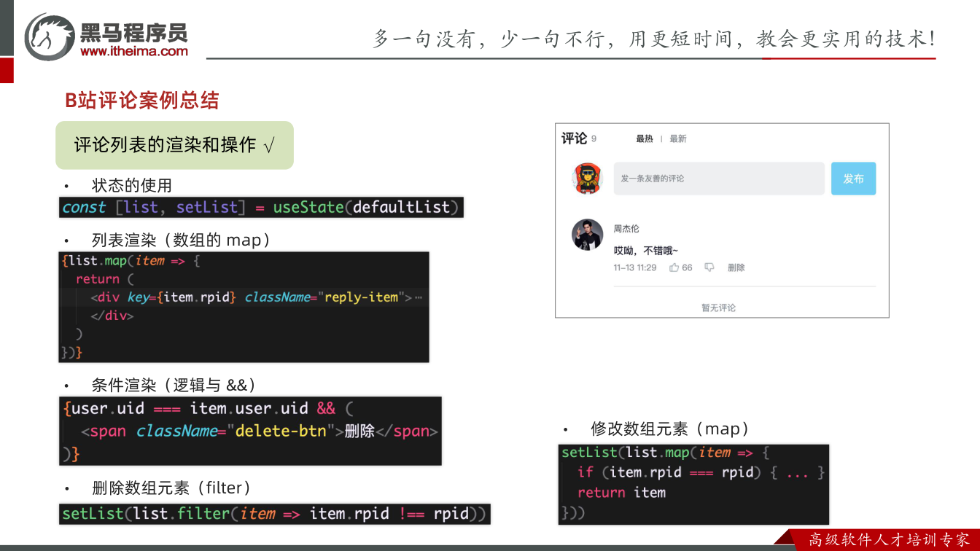The image size is (980, 551).
Task: Switch to the 最新 sort tab
Action: coord(678,138)
